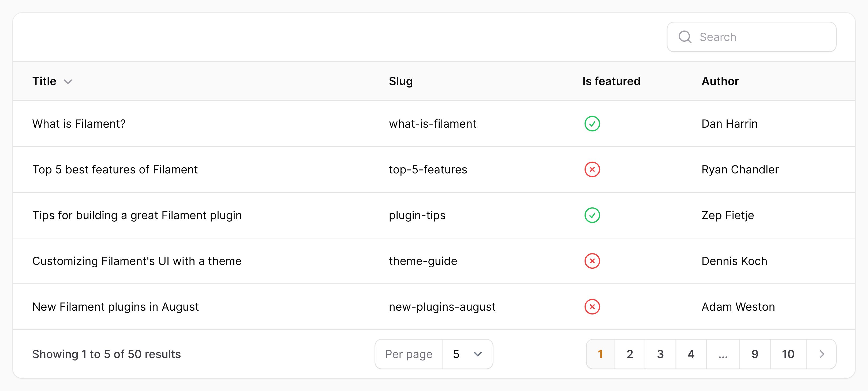Click red X icon in new-plugins-august row
The height and width of the screenshot is (391, 868).
[x=592, y=306]
